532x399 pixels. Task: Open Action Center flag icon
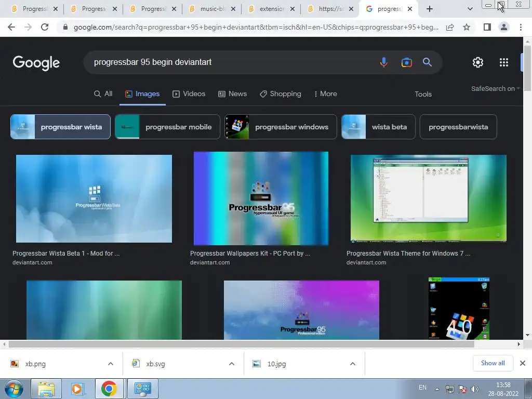pyautogui.click(x=462, y=389)
